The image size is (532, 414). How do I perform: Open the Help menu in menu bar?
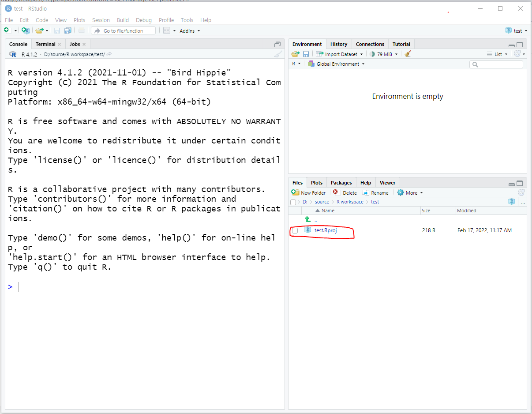206,20
